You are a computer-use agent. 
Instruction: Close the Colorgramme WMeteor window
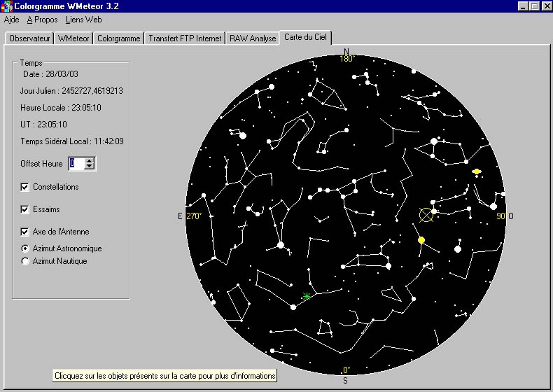[x=547, y=6]
